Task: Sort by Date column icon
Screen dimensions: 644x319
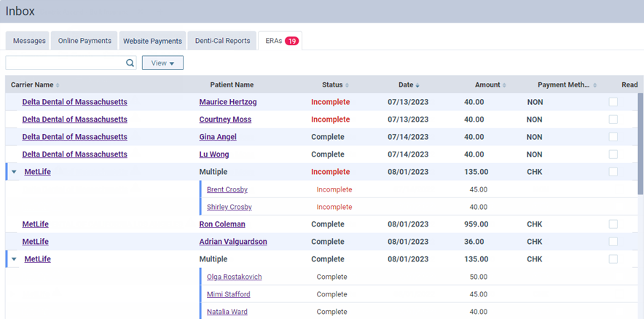Action: (417, 85)
